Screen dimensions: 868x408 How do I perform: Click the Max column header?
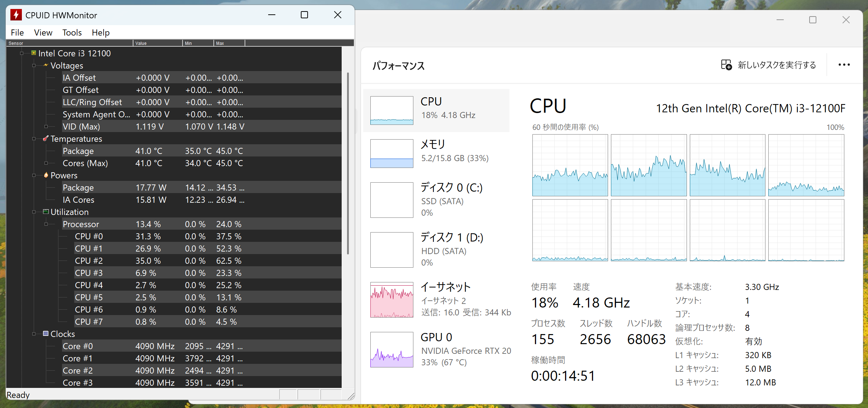point(229,43)
